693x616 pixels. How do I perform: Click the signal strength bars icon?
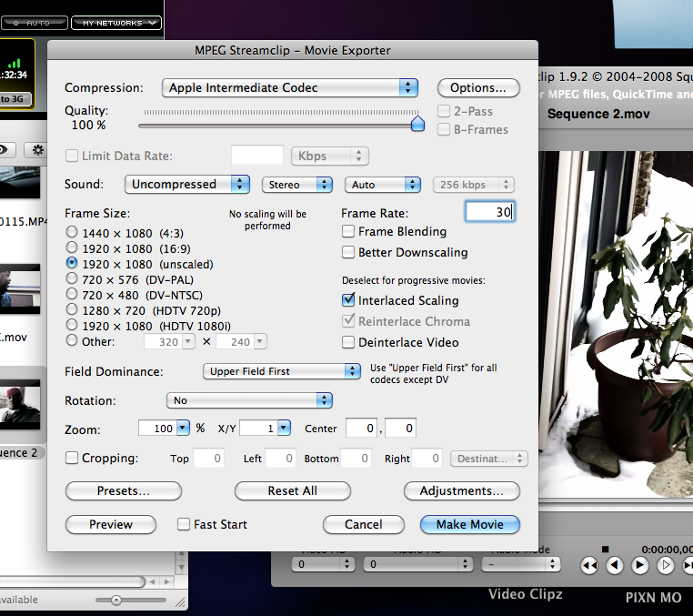tap(15, 63)
